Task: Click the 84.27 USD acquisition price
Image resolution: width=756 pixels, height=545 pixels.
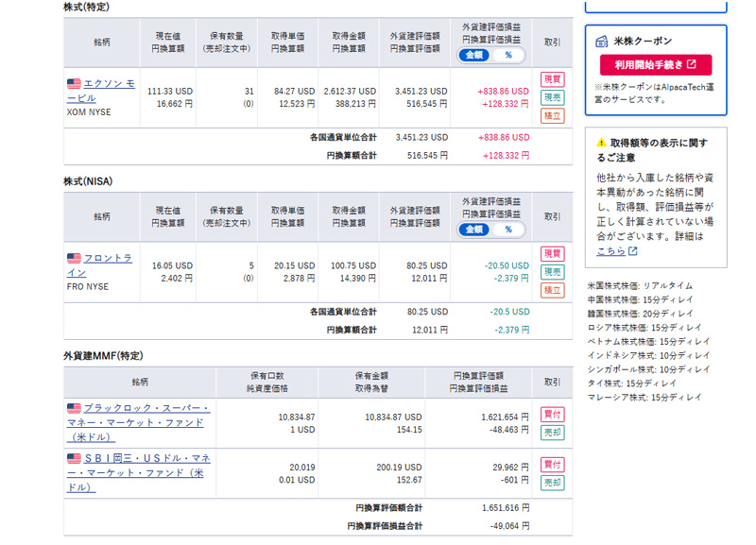Action: 294,91
